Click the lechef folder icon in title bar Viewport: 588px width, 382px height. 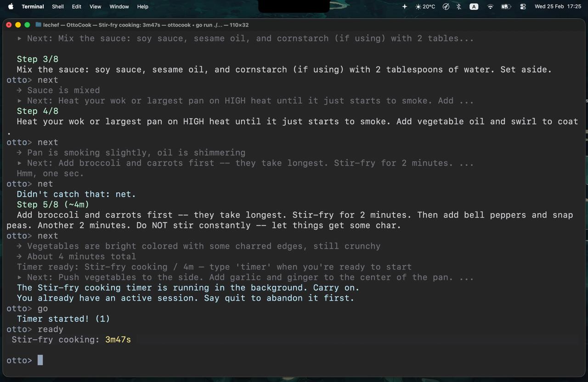tap(39, 25)
